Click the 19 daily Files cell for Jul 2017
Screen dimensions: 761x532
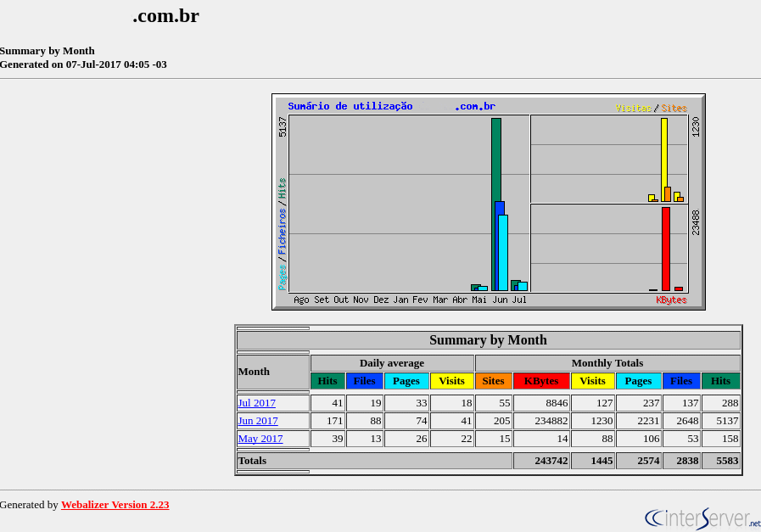click(365, 403)
